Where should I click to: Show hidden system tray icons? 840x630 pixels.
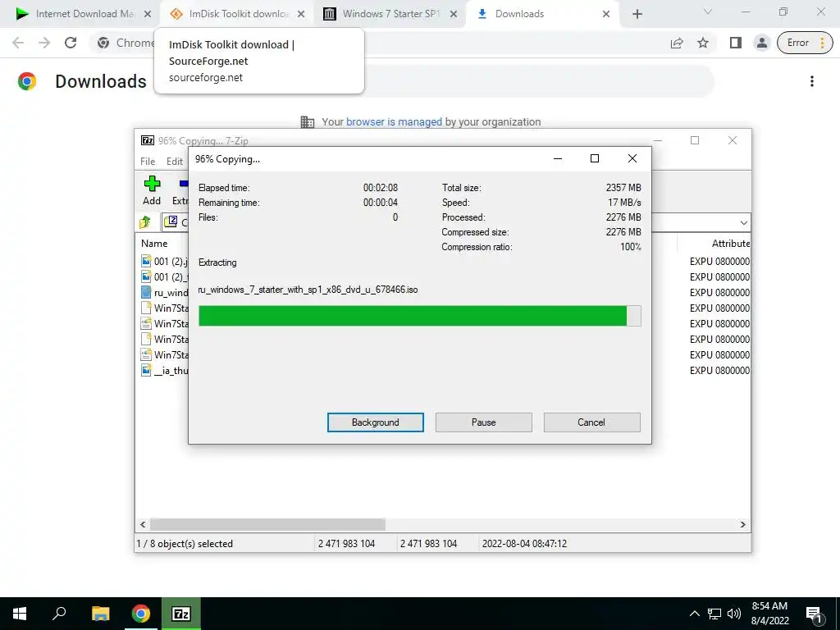pyautogui.click(x=694, y=614)
